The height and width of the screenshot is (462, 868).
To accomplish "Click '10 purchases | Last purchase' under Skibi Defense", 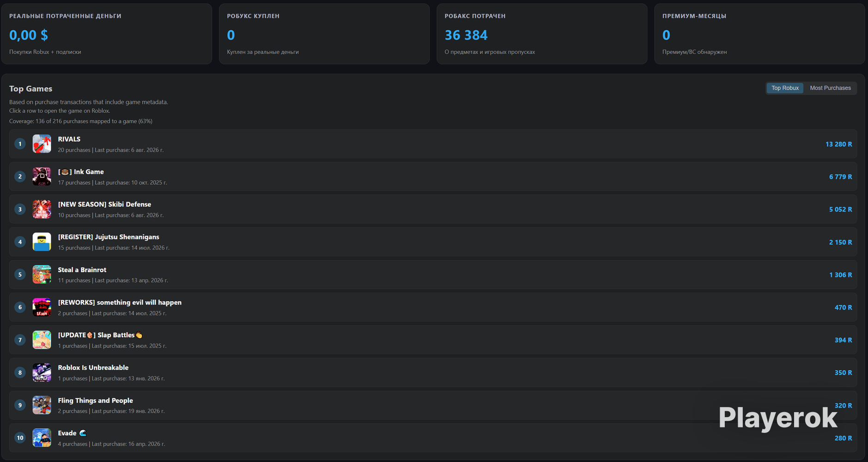I will 111,215.
